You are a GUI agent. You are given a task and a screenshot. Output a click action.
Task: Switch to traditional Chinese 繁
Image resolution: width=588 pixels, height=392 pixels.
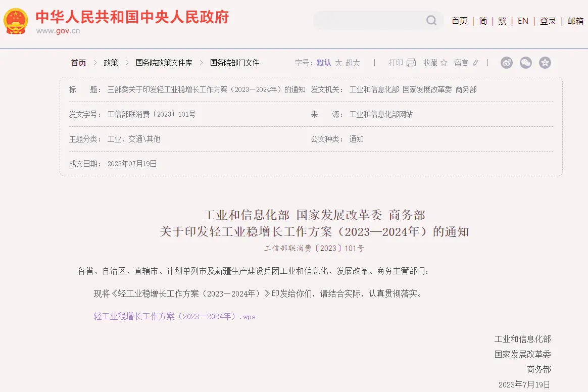tap(502, 21)
